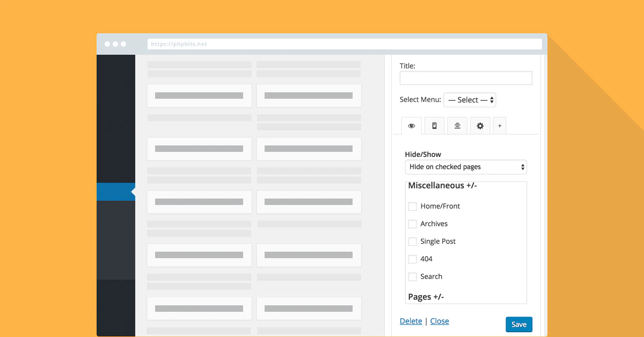
Task: Open the visibility eye tab
Action: coord(411,126)
